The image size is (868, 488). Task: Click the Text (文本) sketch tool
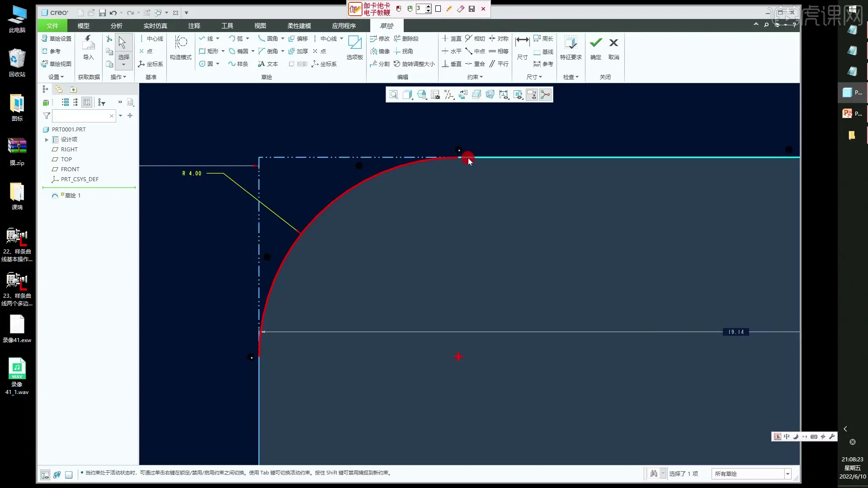tap(268, 64)
